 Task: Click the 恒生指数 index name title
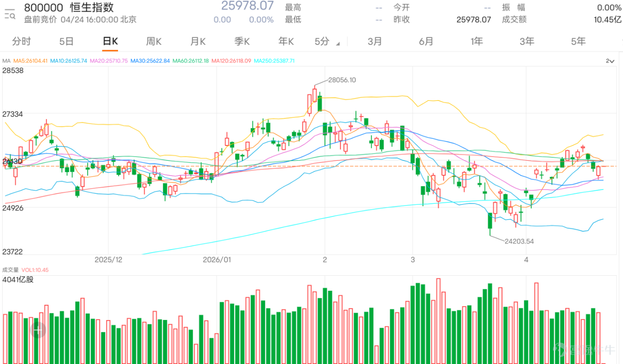pyautogui.click(x=92, y=7)
